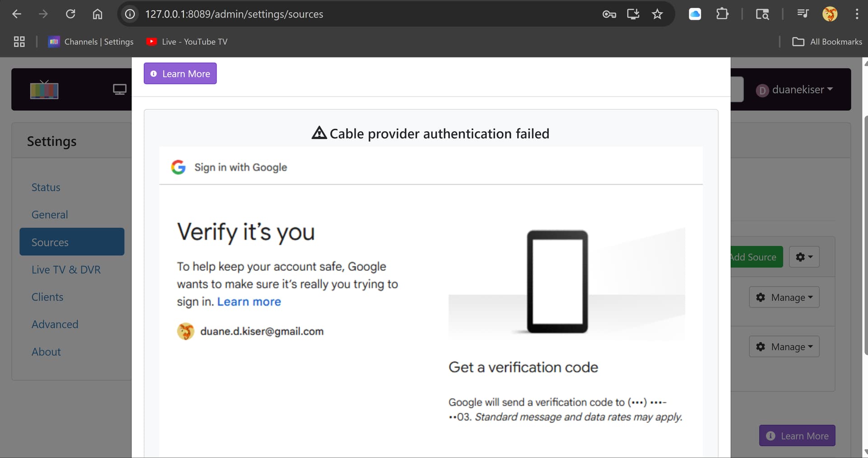Open the media controls icon
868x458 pixels.
802,14
